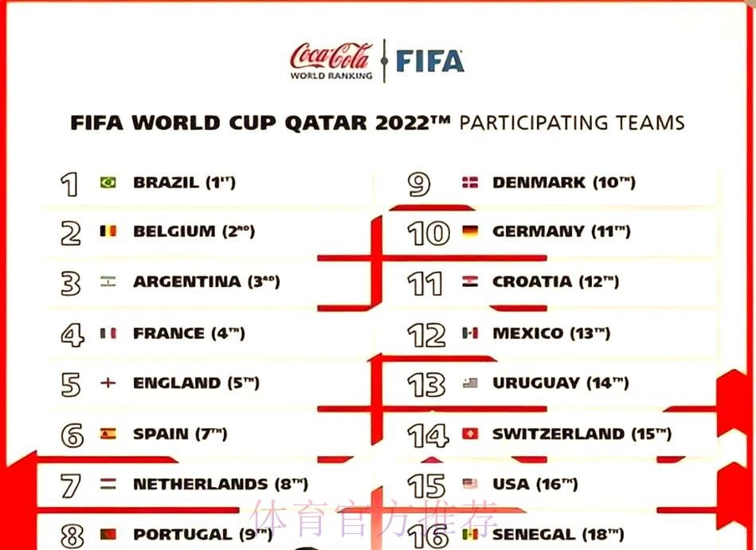Click the Spain flag icon
The height and width of the screenshot is (550, 756).
(x=108, y=434)
